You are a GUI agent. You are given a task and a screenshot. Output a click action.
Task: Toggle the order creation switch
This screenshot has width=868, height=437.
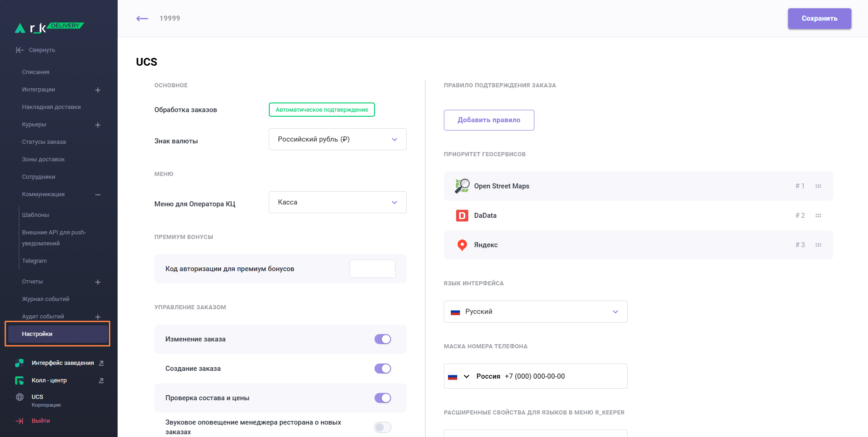pos(382,369)
